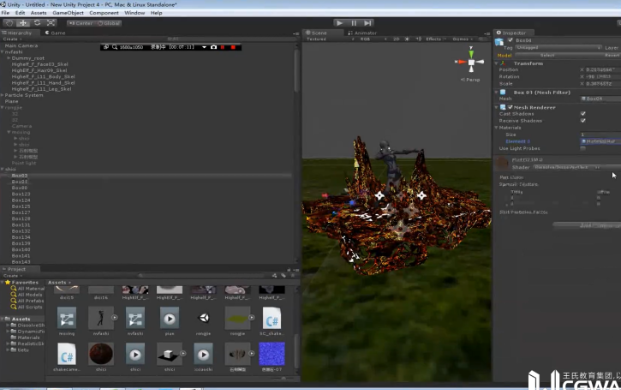Open the Scene view Effects dropdown
This screenshot has width=621, height=390.
point(435,39)
